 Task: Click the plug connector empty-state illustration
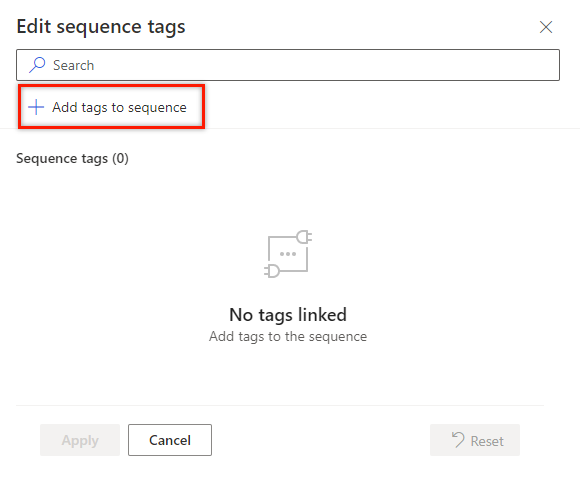[x=288, y=254]
